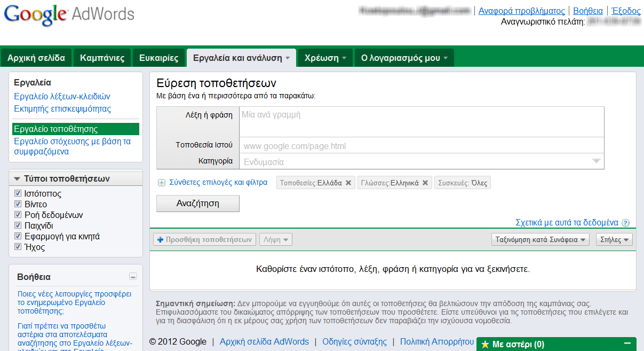Remove the Γλώσσες: Ελληνικά filter
The height and width of the screenshot is (351, 644).
[x=425, y=183]
